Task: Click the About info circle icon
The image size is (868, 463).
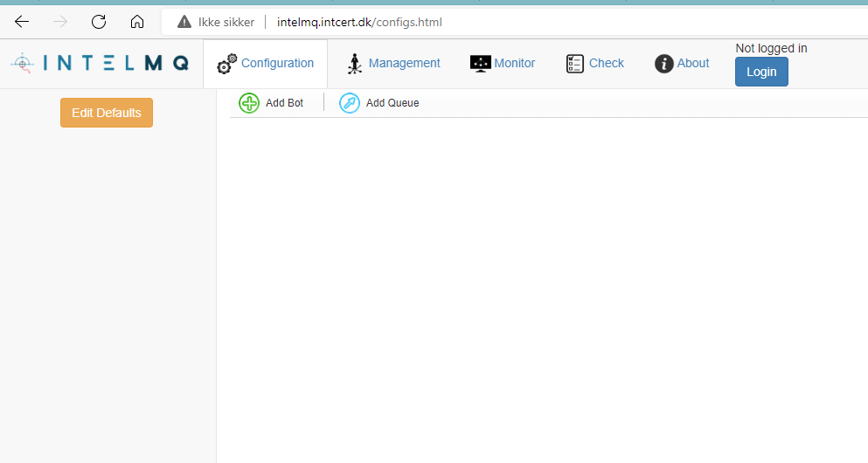Action: click(x=664, y=63)
